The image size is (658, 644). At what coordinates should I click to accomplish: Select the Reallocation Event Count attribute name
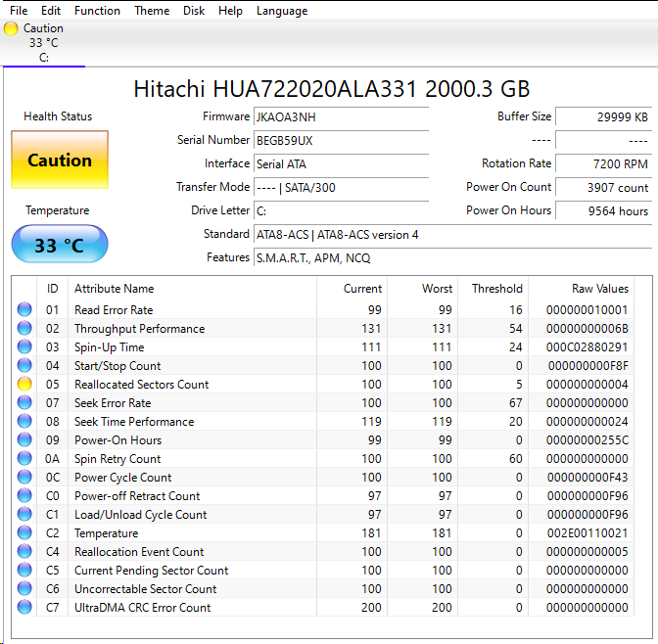tap(139, 552)
